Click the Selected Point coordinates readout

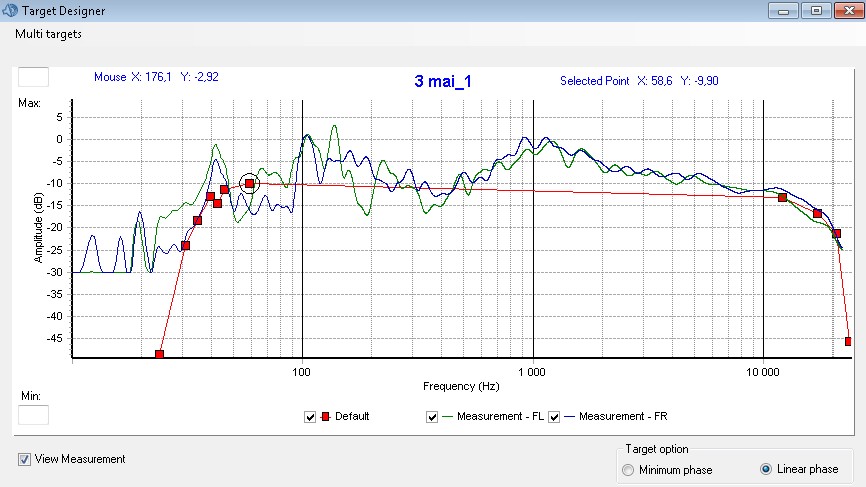tap(639, 81)
